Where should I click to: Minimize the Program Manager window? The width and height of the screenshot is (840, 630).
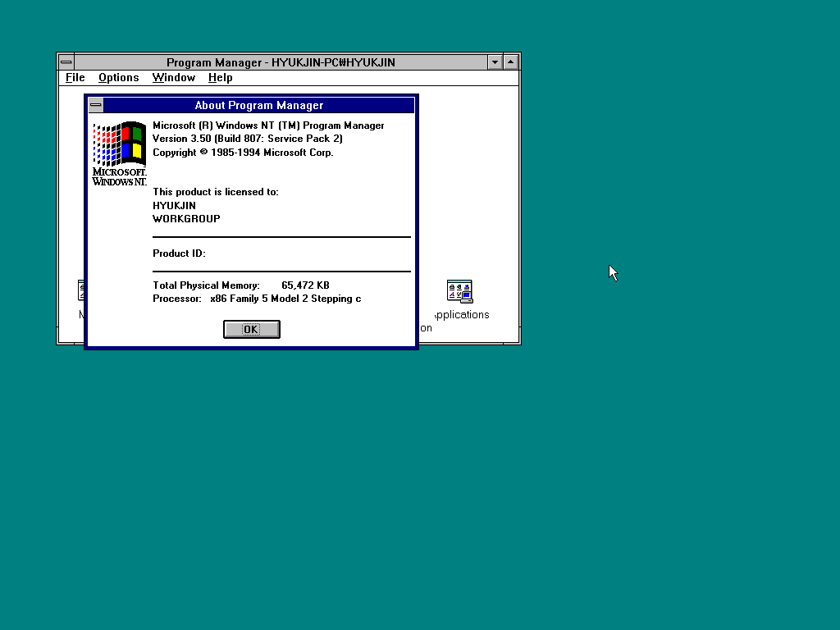(x=495, y=62)
